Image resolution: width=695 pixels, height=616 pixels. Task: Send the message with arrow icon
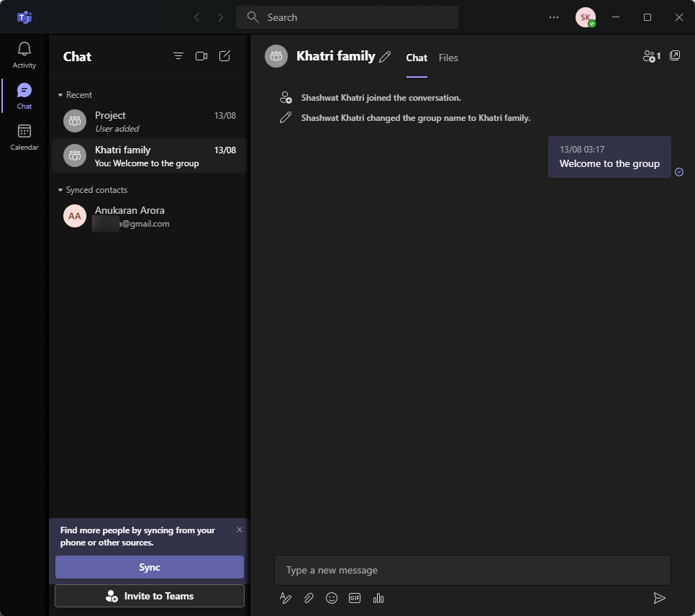point(660,598)
